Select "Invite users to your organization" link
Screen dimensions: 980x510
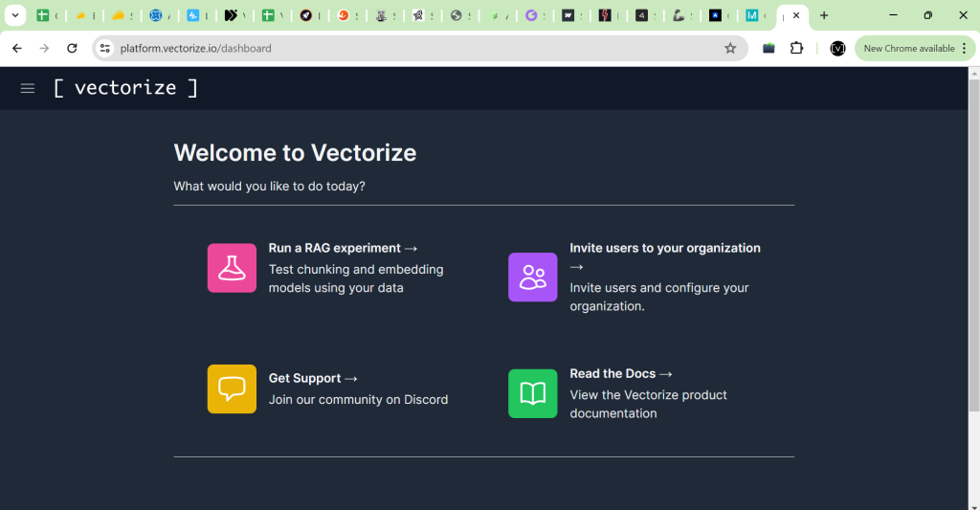click(664, 248)
